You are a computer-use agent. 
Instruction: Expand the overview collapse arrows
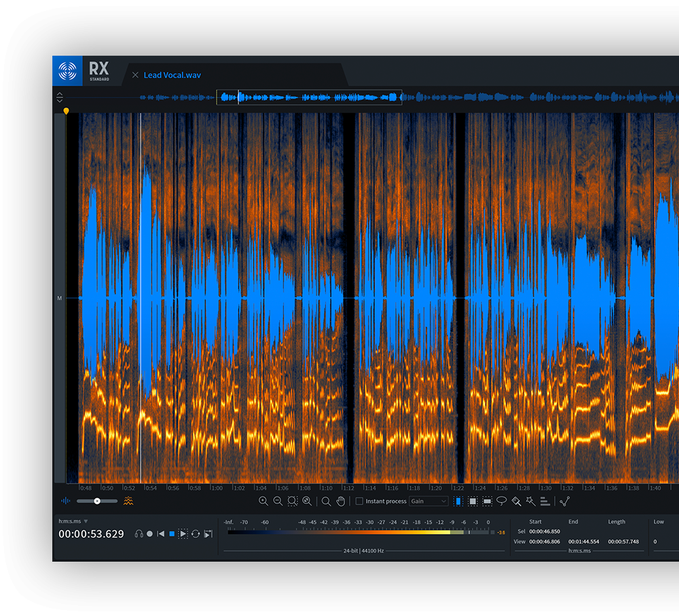pyautogui.click(x=60, y=97)
